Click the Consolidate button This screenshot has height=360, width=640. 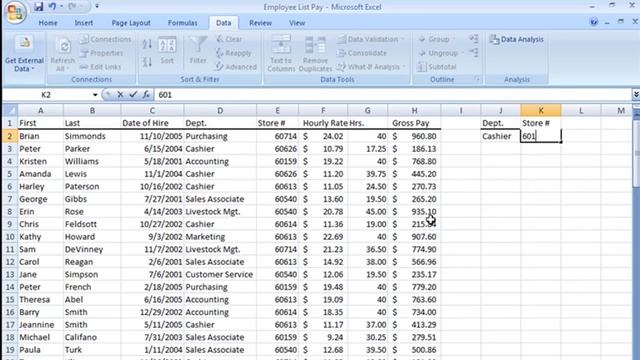pos(362,53)
